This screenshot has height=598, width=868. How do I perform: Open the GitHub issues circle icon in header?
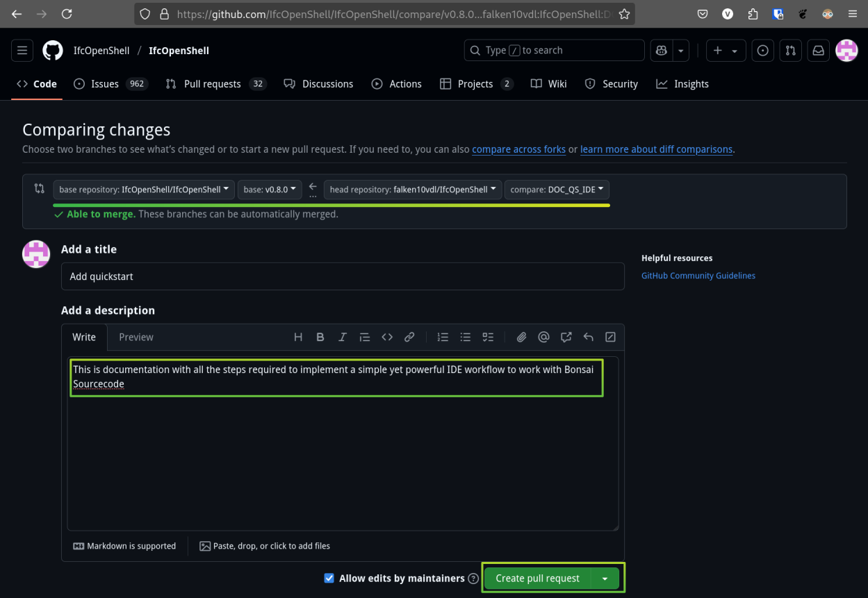[x=763, y=51]
